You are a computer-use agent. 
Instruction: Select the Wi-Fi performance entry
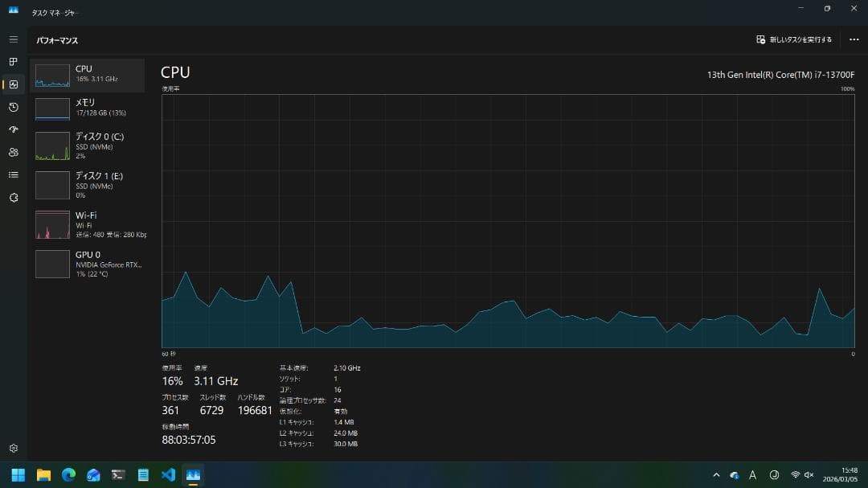88,225
